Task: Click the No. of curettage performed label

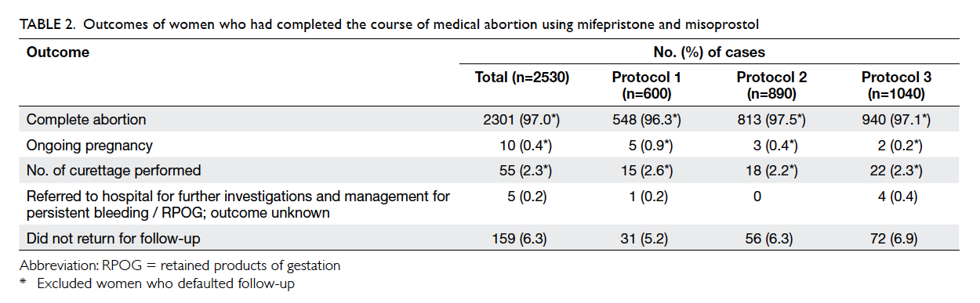Action: 114,170
